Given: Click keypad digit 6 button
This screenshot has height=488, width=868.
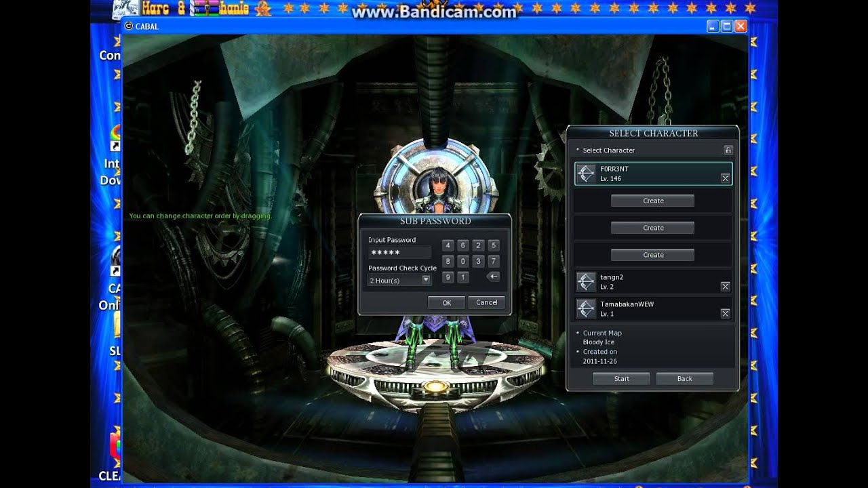Looking at the screenshot, I should pyautogui.click(x=462, y=245).
